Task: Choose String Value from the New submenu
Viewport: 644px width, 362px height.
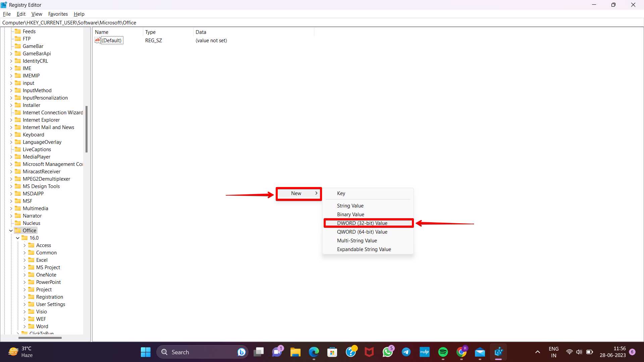Action: point(350,205)
